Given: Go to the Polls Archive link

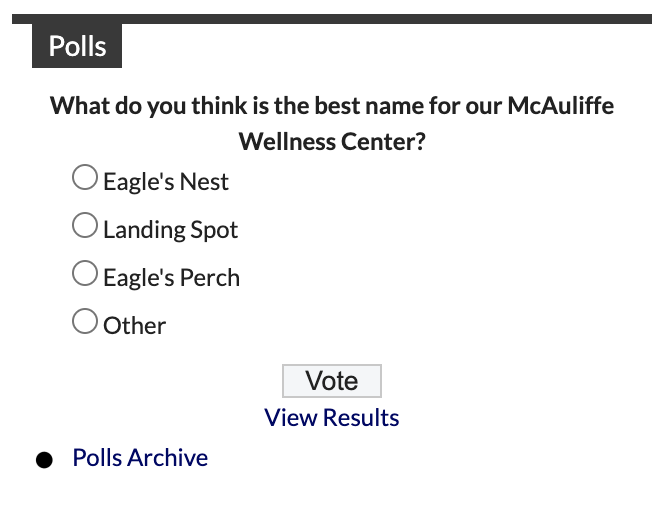Looking at the screenshot, I should pyautogui.click(x=140, y=458).
